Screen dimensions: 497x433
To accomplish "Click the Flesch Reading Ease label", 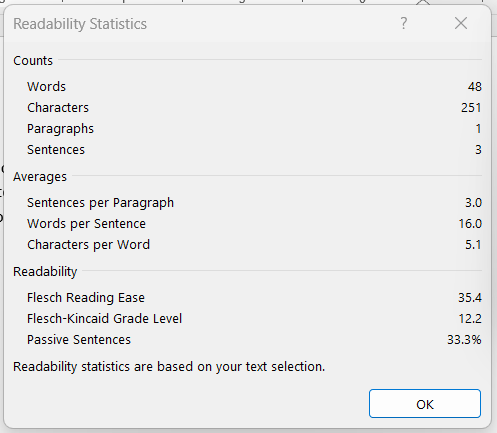I will pyautogui.click(x=86, y=298).
